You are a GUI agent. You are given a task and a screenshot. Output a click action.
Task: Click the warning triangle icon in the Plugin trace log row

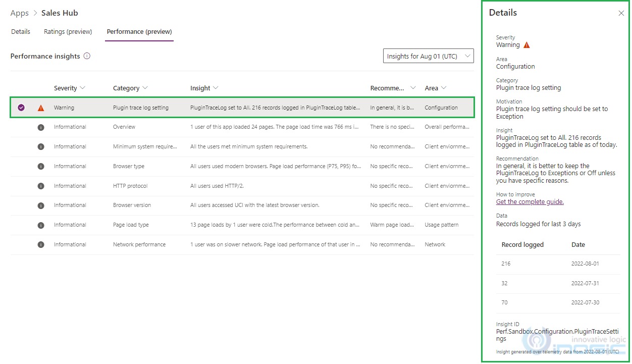(x=41, y=108)
